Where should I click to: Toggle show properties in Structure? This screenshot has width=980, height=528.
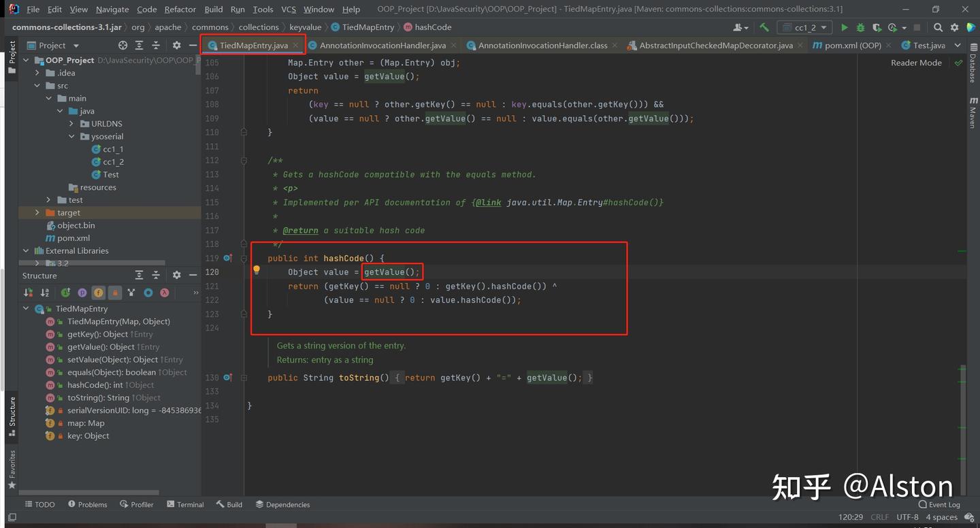click(82, 293)
